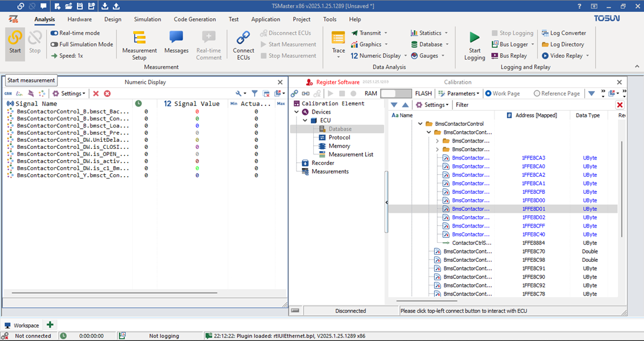Screen dimensions: 644x341
Task: Click the Workspace tab at bottom
Action: click(22, 325)
